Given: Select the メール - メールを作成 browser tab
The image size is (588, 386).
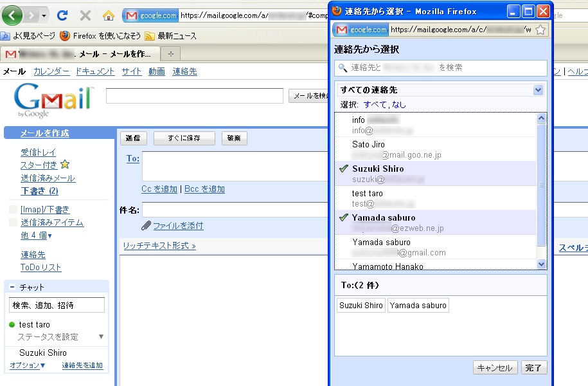Looking at the screenshot, I should [80, 54].
